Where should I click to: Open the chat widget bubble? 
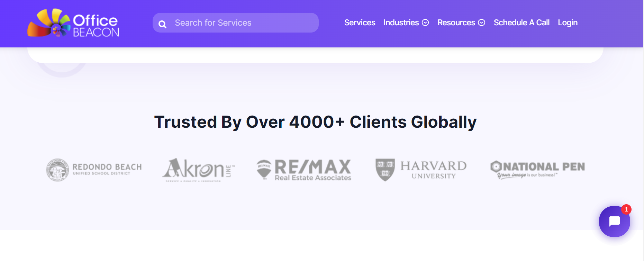(614, 222)
